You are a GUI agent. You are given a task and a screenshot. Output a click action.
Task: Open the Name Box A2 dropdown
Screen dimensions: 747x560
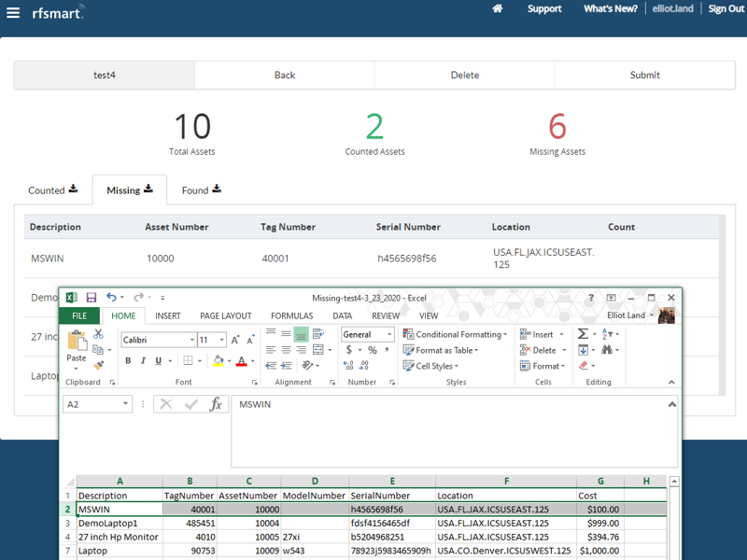(x=125, y=404)
